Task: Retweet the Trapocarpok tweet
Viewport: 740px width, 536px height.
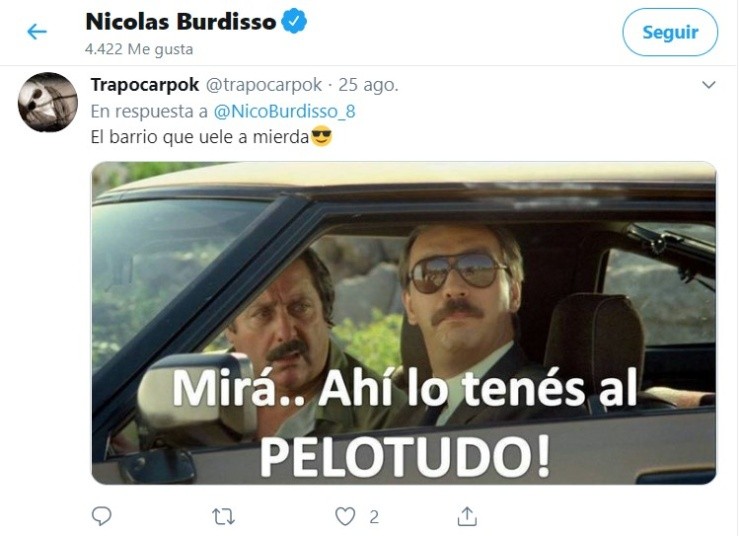Action: coord(223,516)
